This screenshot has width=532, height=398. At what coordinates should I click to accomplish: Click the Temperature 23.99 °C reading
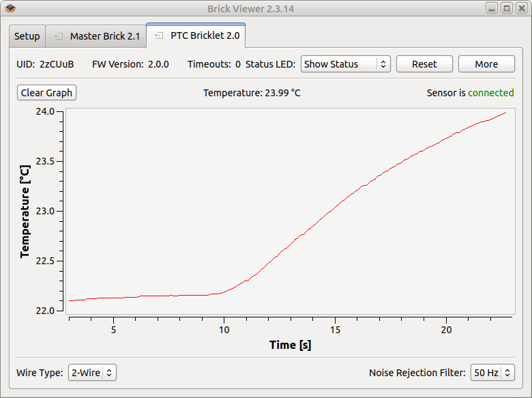(252, 93)
